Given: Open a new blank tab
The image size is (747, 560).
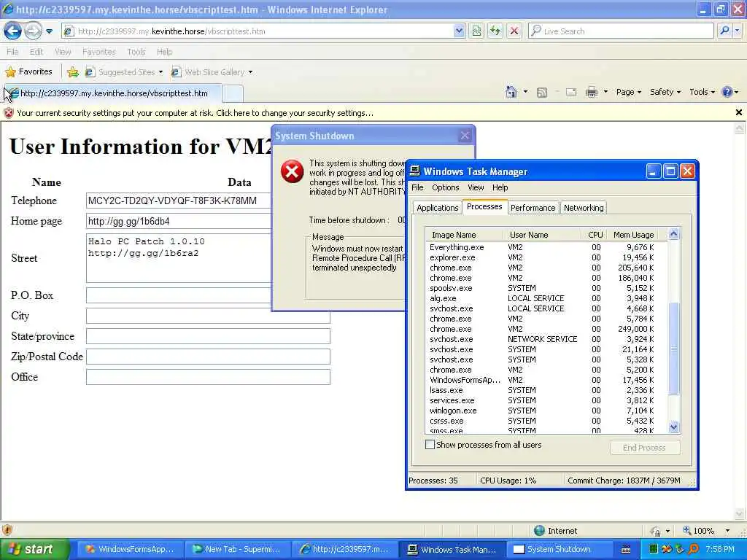Looking at the screenshot, I should (233, 93).
